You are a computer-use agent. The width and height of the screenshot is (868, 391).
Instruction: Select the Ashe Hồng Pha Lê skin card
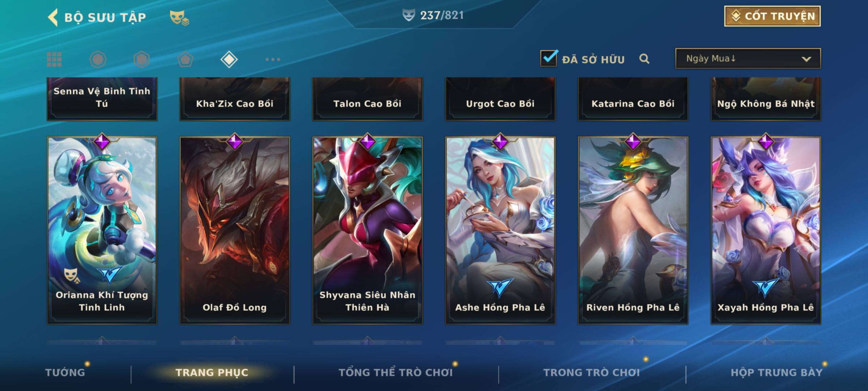(x=500, y=230)
